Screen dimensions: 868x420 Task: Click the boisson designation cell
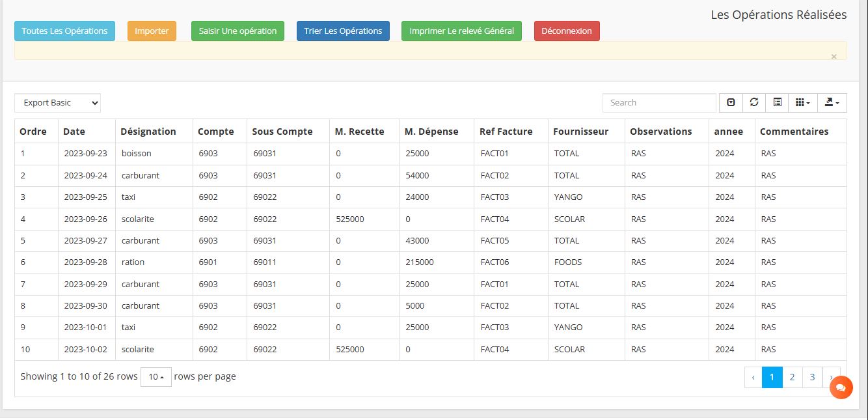(x=154, y=154)
